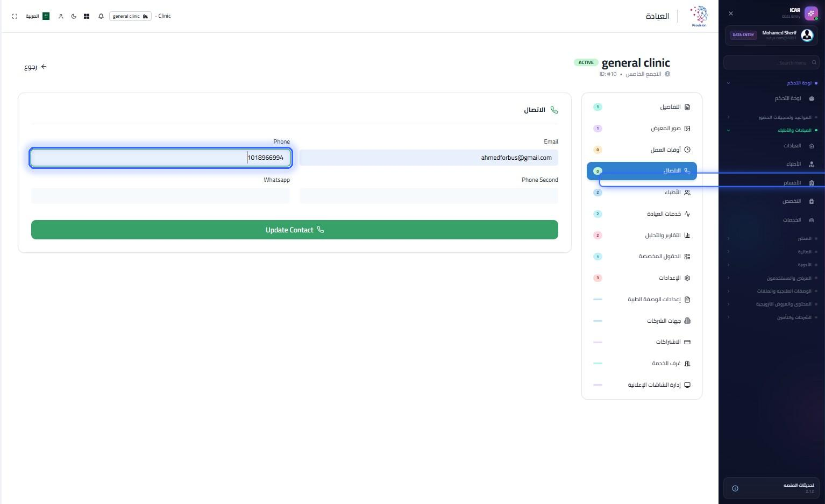Viewport: 825px width, 504px height.
Task: Open the الإعدادات gear tab
Action: pos(642,278)
